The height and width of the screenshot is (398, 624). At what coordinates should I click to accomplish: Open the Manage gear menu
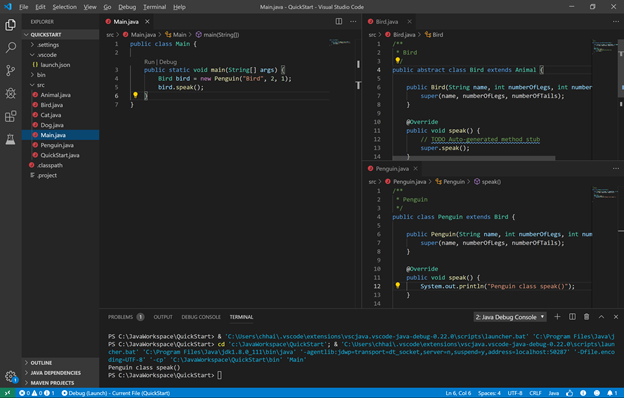point(10,376)
